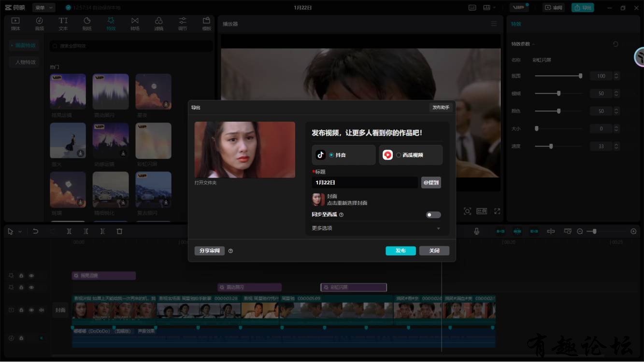Click the 特效 tab in right properties panel

[x=516, y=24]
